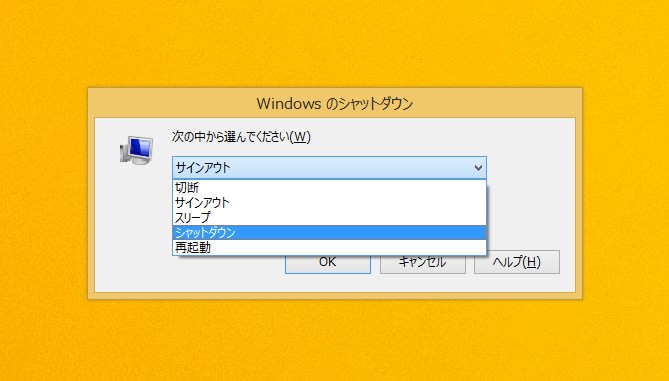This screenshot has height=381, width=669.
Task: Collapse the dropdown using the chevron arrow
Action: 478,168
